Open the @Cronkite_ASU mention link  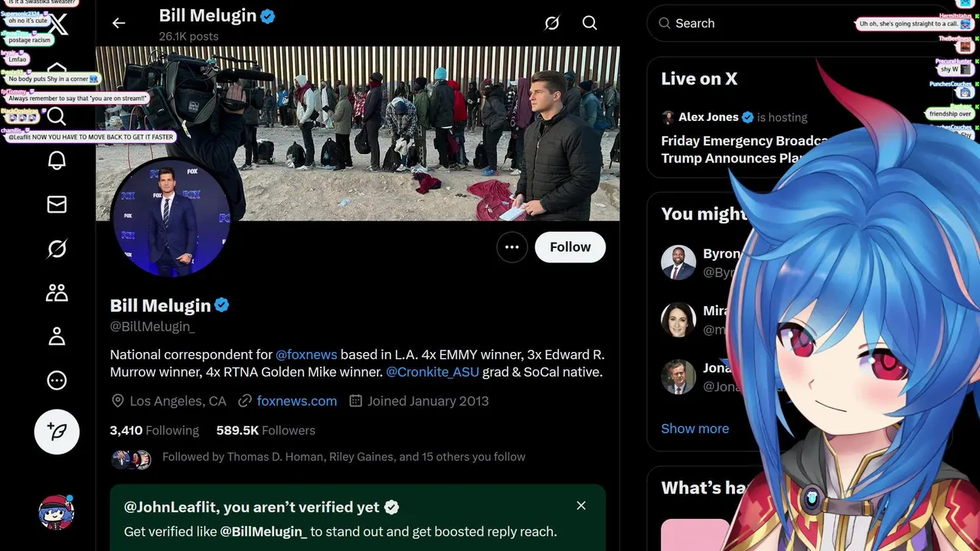(433, 372)
